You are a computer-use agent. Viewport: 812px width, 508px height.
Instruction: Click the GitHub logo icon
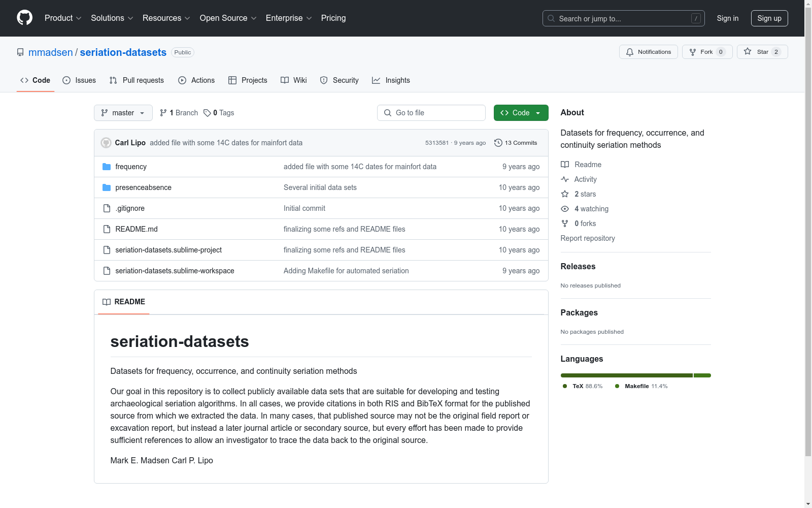pyautogui.click(x=24, y=18)
